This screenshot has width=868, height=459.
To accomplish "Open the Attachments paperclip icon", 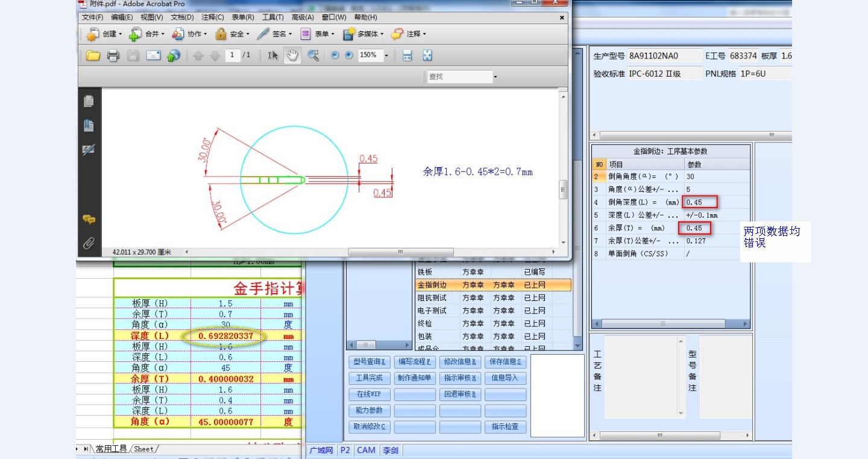I will [89, 244].
